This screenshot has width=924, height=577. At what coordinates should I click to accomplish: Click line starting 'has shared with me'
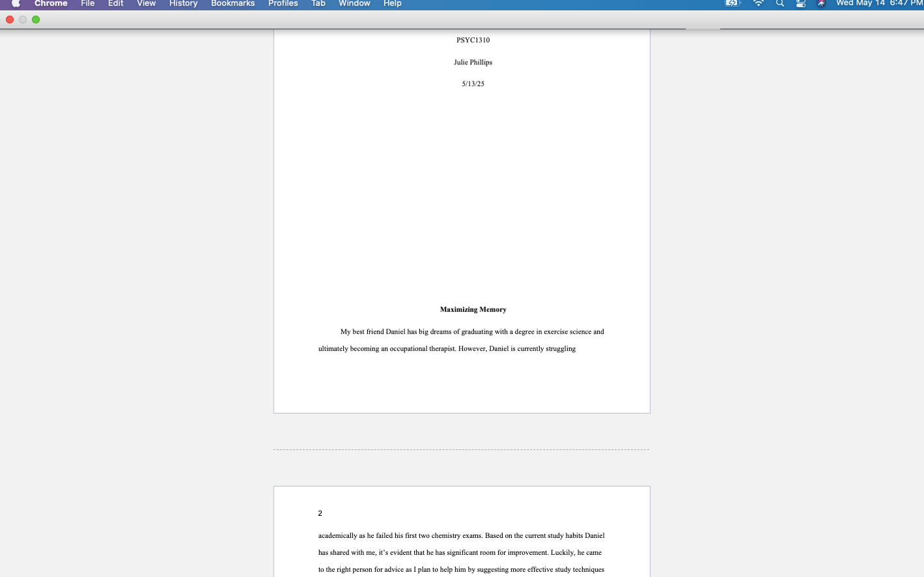460,552
